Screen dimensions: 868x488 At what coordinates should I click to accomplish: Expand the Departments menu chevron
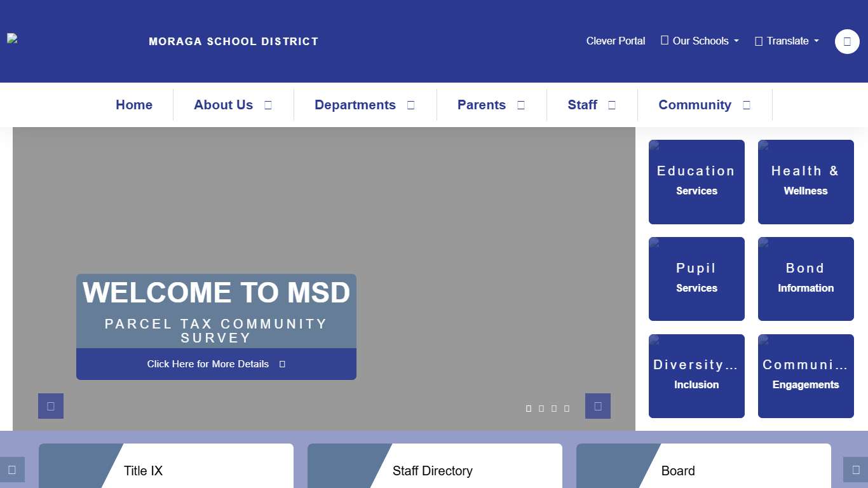click(x=410, y=105)
